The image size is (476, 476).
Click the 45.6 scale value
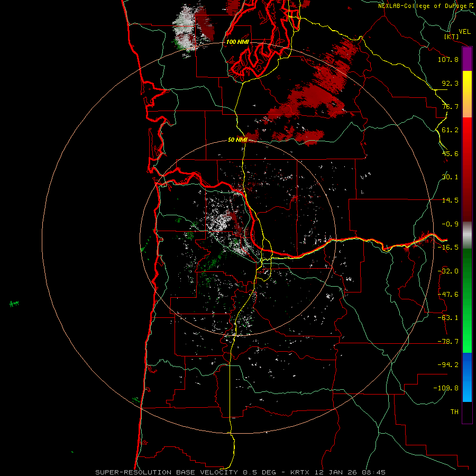(x=450, y=153)
